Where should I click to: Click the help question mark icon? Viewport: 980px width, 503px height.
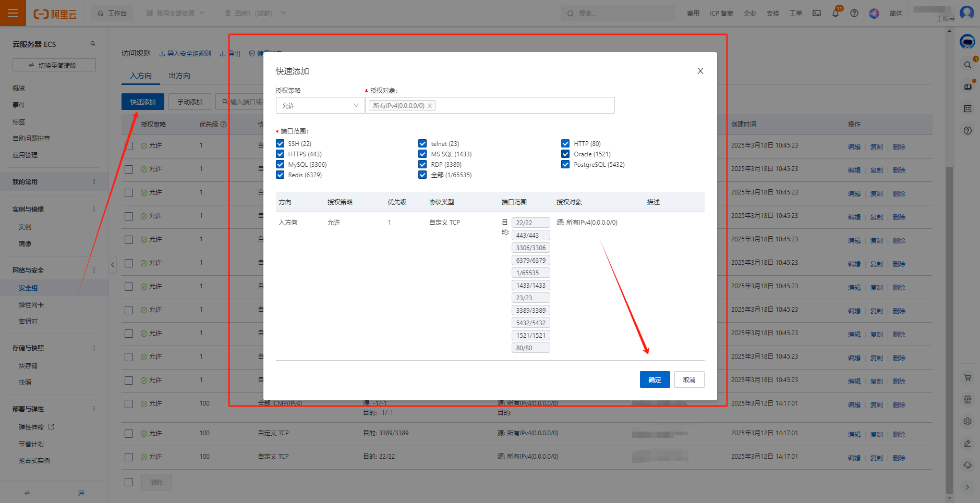(x=854, y=14)
